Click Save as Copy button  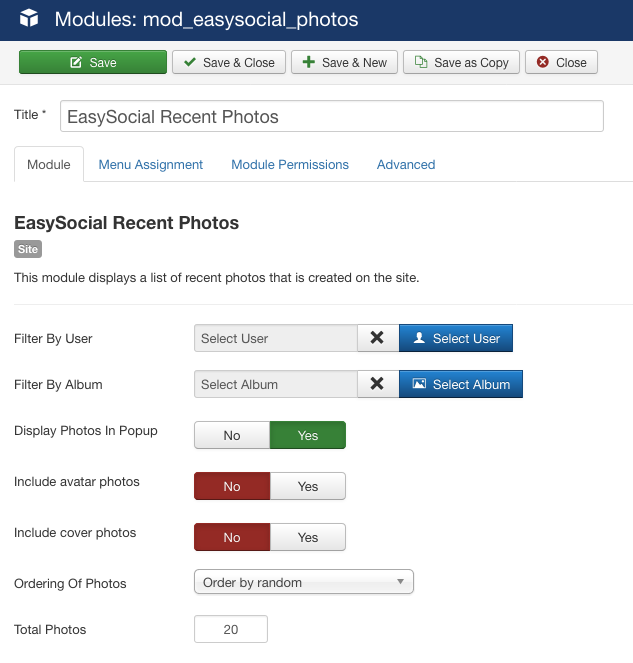click(461, 62)
